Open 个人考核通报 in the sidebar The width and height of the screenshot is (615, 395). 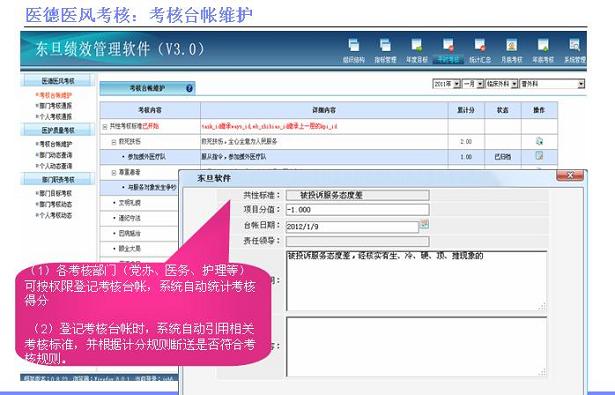(54, 116)
